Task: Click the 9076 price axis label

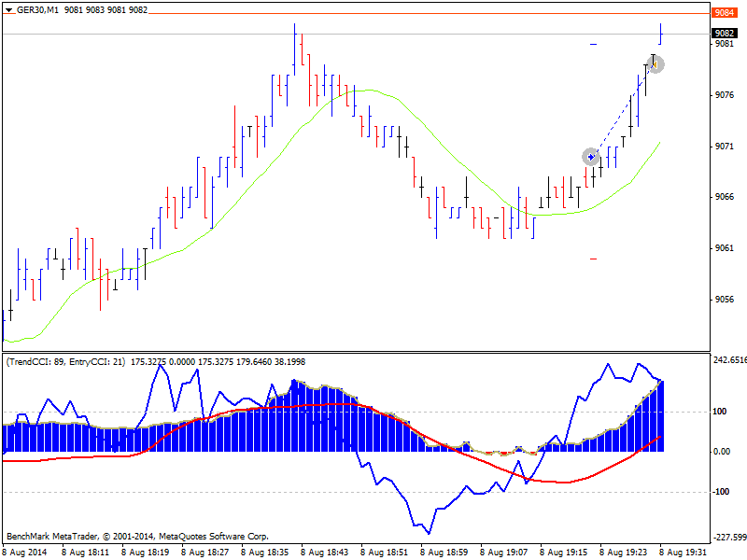Action: [x=725, y=95]
